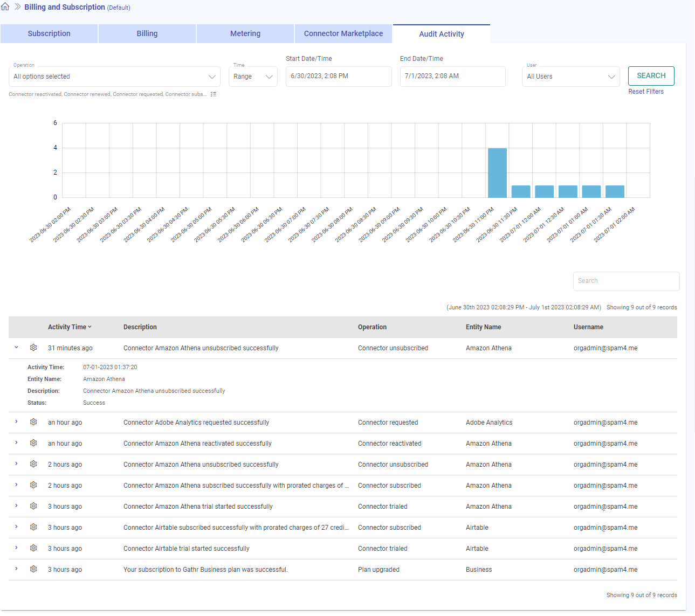Click the gear icon on the Adobe Analytics requested row
The width and height of the screenshot is (695, 616).
pos(33,422)
